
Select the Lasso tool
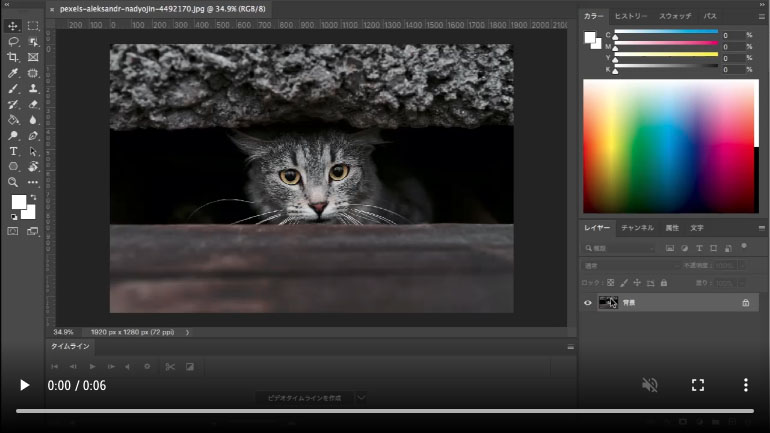tap(13, 42)
